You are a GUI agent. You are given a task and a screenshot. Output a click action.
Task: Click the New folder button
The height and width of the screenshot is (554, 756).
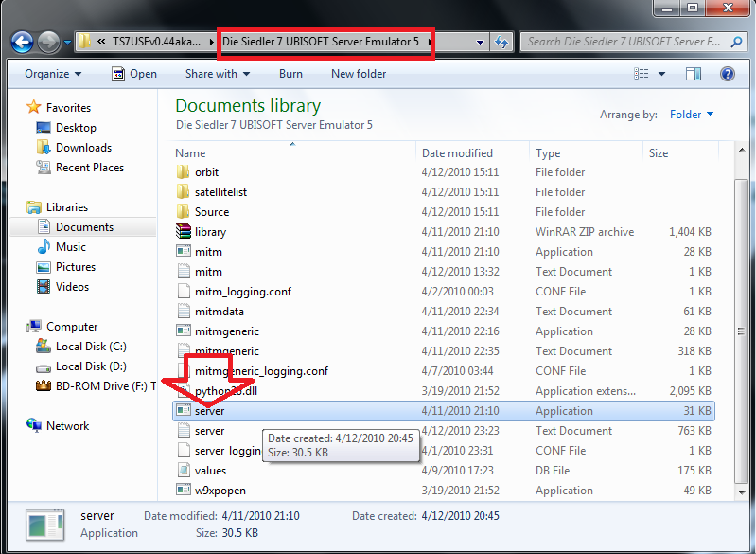tap(359, 74)
